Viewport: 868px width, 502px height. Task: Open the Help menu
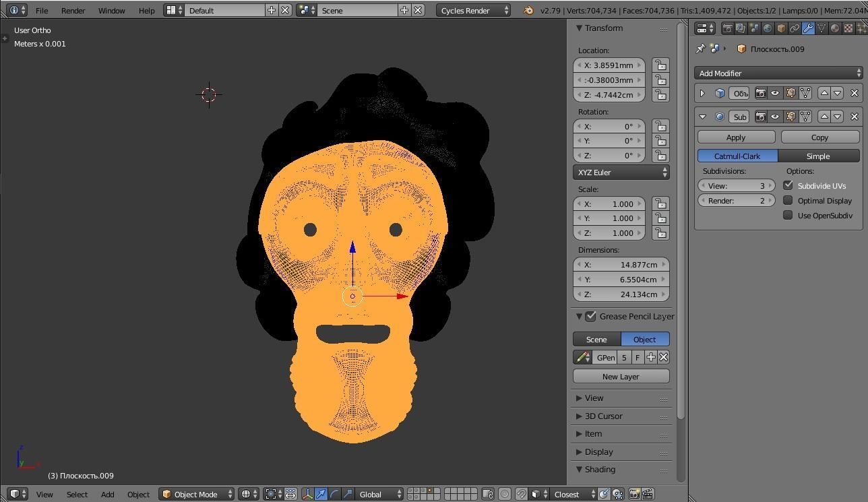point(147,10)
